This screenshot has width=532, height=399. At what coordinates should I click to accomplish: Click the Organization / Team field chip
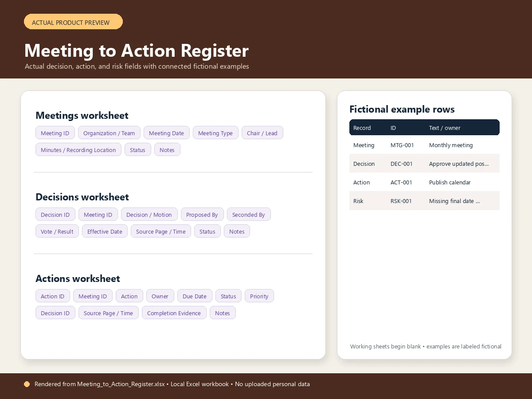pyautogui.click(x=109, y=133)
